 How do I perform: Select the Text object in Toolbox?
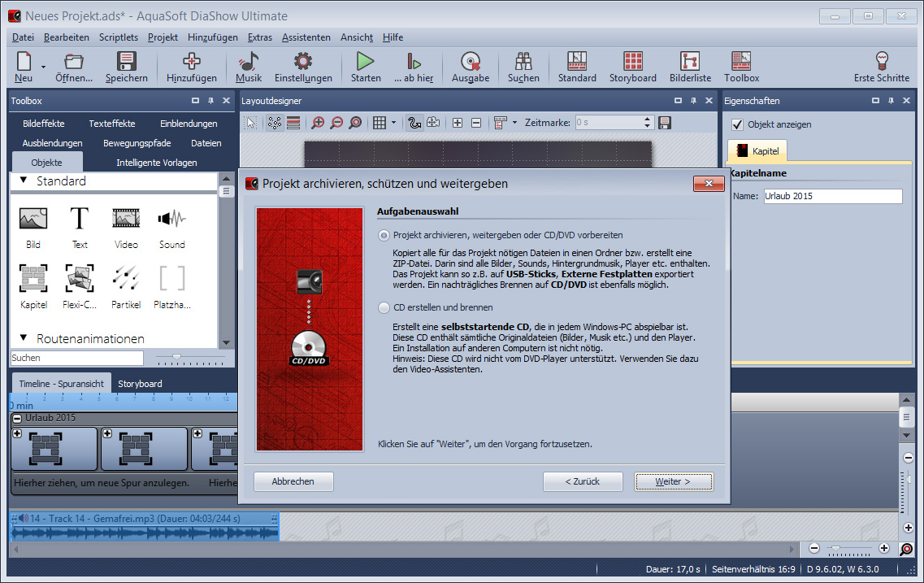(x=80, y=228)
